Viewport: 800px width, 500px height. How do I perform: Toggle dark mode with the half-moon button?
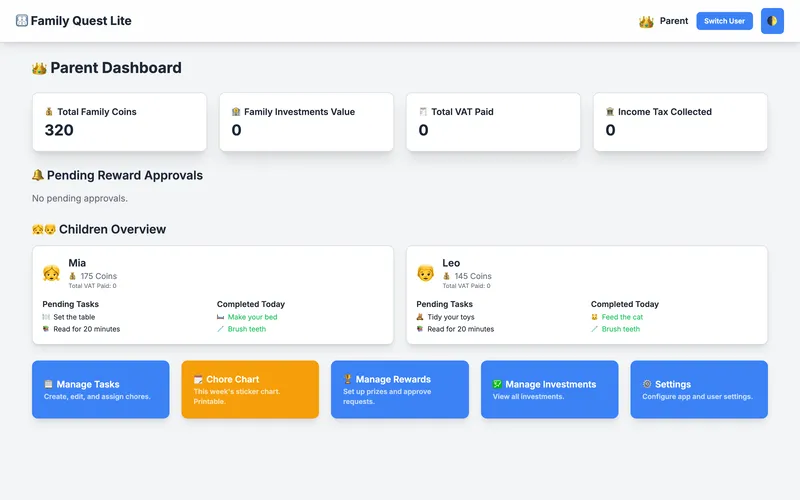click(772, 21)
